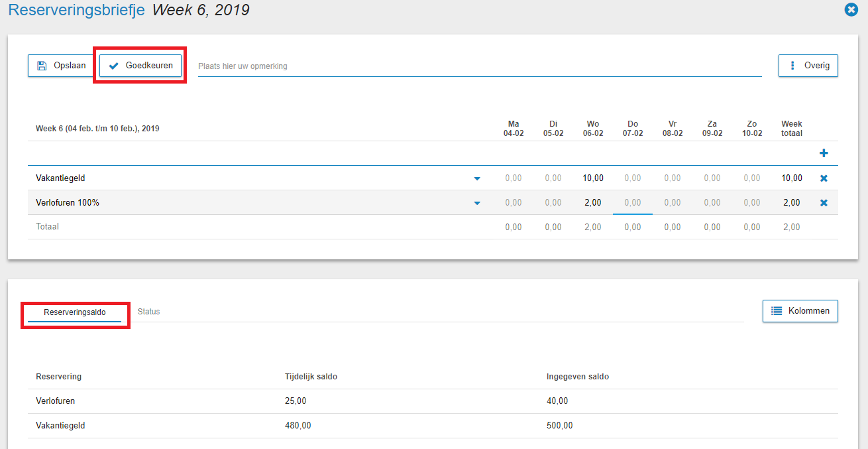The image size is (868, 449).
Task: Select Verlofuren 100% Tuesday hours field
Action: pos(553,203)
